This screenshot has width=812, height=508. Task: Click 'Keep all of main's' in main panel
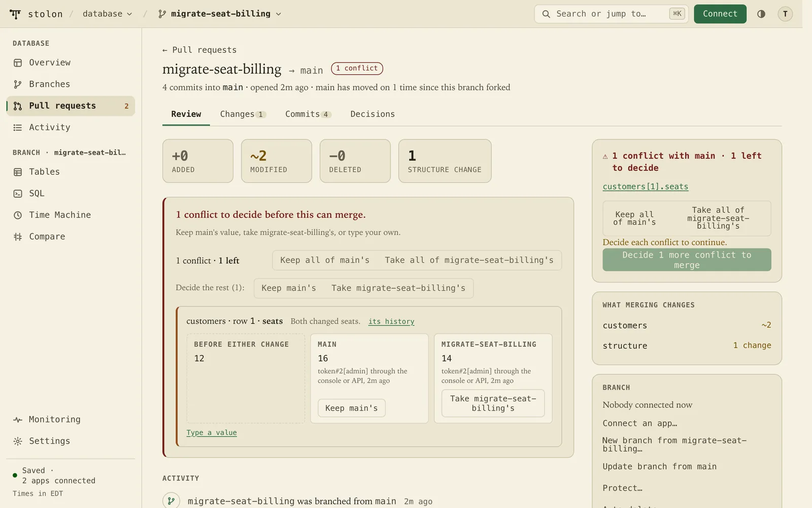click(325, 260)
